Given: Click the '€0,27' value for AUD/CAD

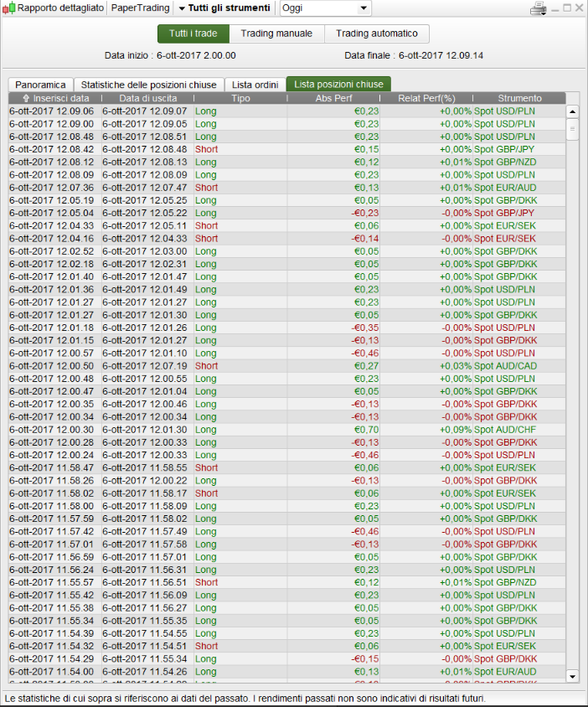Looking at the screenshot, I should pos(367,366).
